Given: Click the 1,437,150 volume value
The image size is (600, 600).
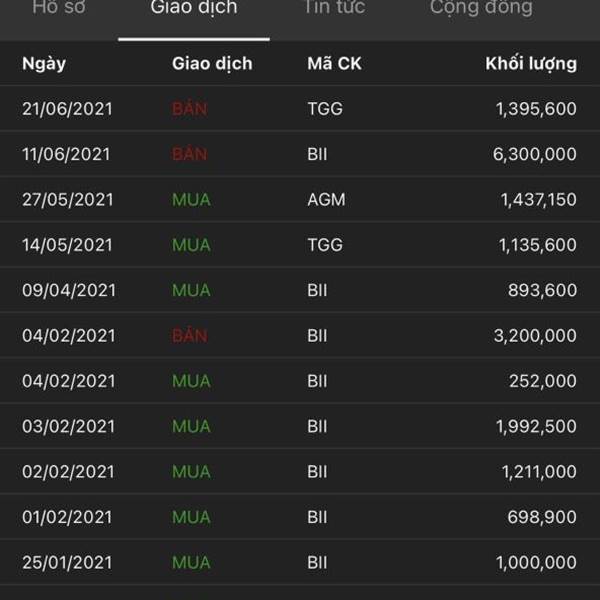Looking at the screenshot, I should click(538, 200).
